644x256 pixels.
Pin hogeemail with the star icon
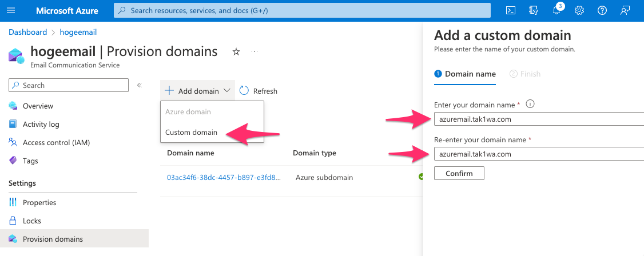pyautogui.click(x=236, y=51)
